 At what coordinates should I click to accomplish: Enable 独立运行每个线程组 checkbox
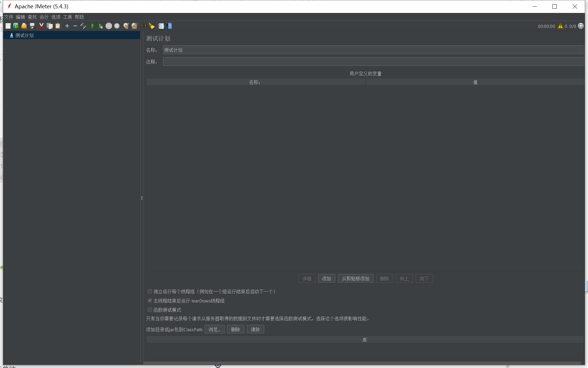[150, 291]
